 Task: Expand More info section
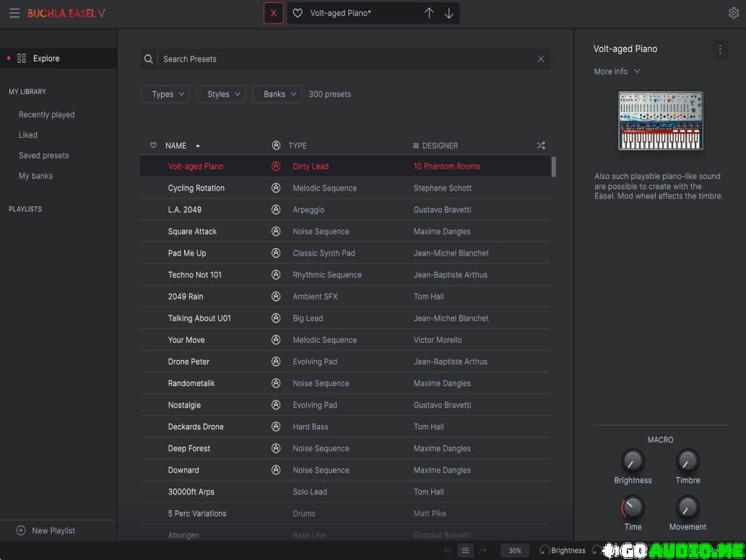[x=617, y=71]
